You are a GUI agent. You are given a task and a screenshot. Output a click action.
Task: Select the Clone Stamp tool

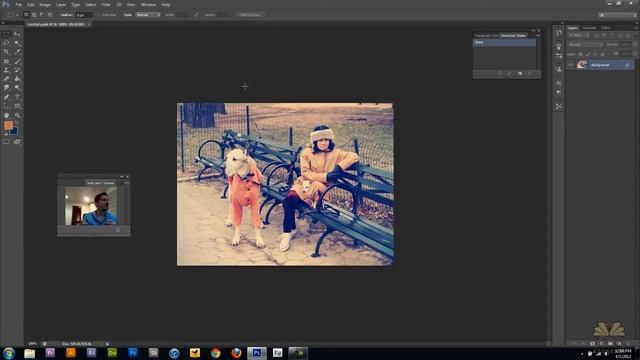click(6, 70)
